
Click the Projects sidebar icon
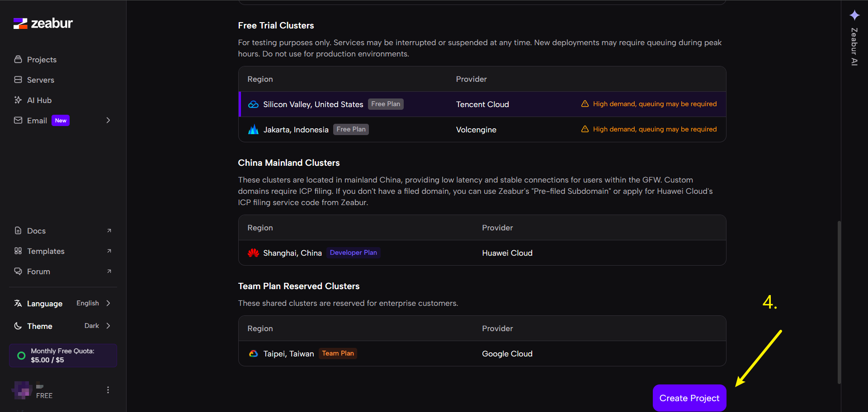pyautogui.click(x=18, y=60)
